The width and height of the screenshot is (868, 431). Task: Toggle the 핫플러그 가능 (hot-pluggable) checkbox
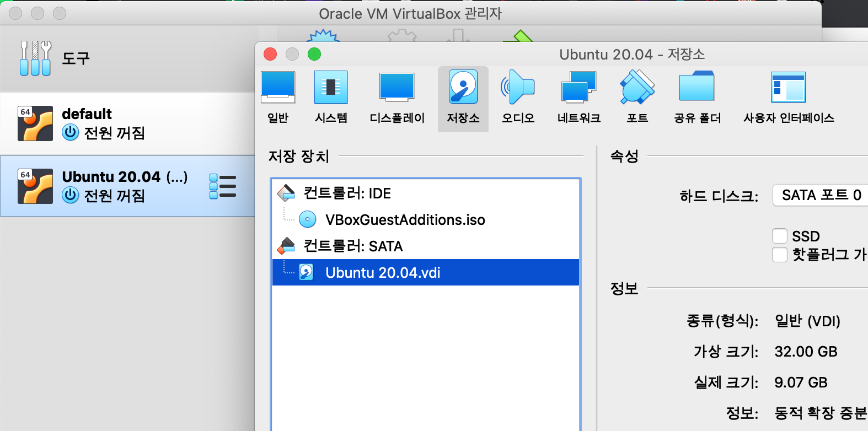(x=780, y=255)
